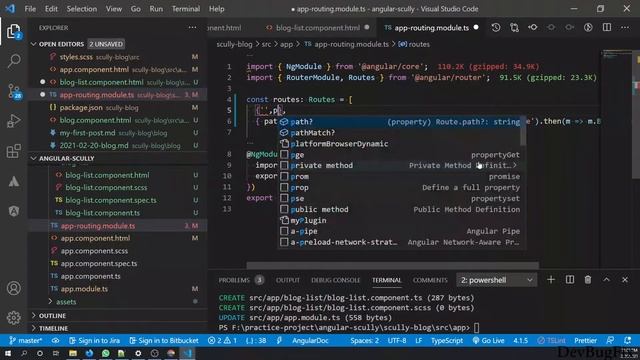Click AngularDoc in status bar
Screen dimensions: 640x360
click(310, 340)
